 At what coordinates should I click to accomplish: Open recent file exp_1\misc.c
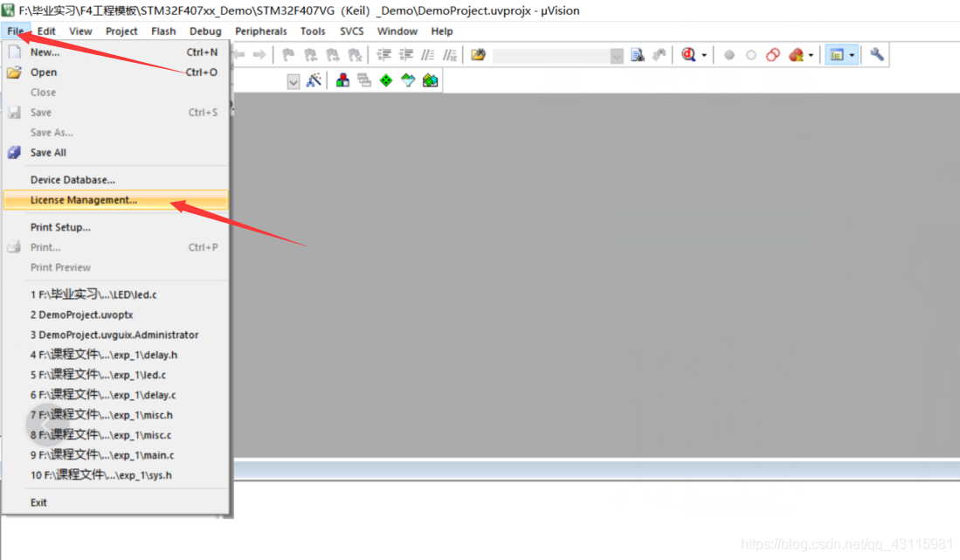pyautogui.click(x=115, y=435)
